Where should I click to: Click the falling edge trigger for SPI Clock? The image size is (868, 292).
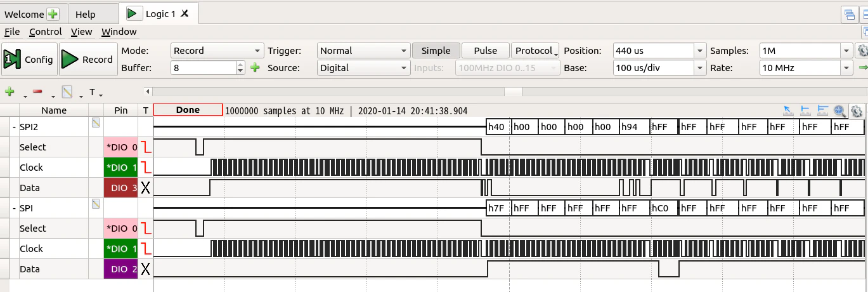coord(146,249)
